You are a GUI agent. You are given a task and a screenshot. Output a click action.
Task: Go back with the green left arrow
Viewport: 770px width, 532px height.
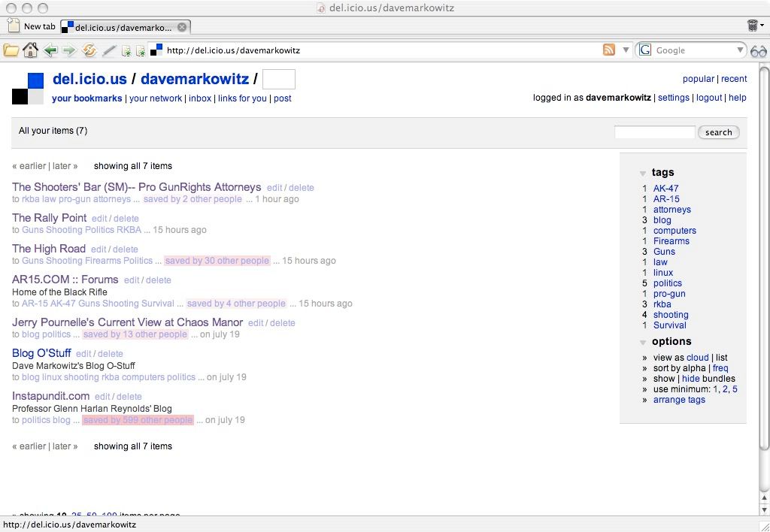tap(50, 50)
